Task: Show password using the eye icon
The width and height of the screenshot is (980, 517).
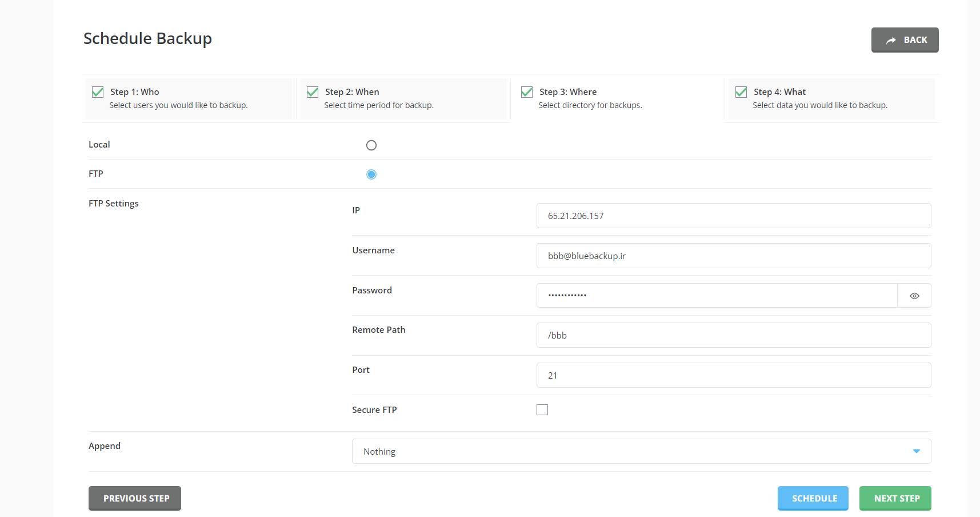Action: pos(914,296)
